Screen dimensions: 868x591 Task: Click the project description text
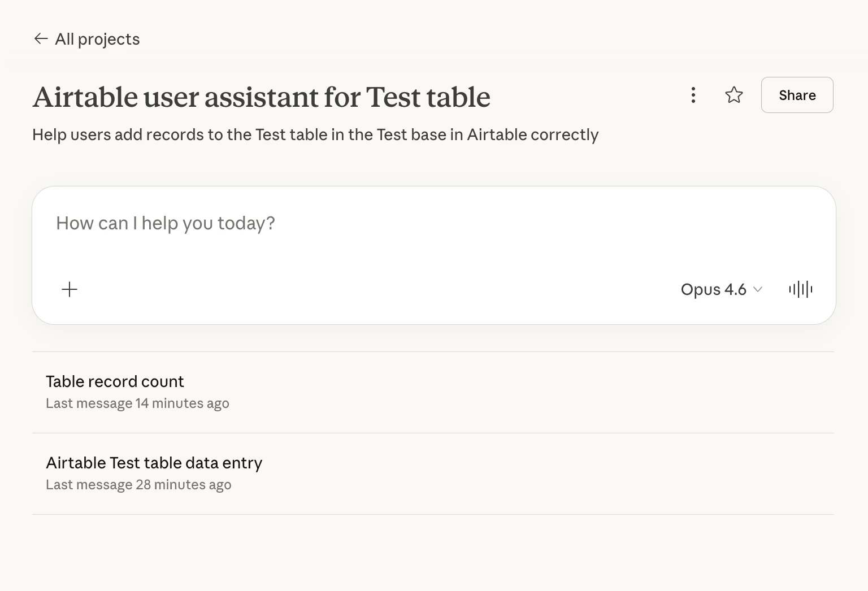coord(315,134)
